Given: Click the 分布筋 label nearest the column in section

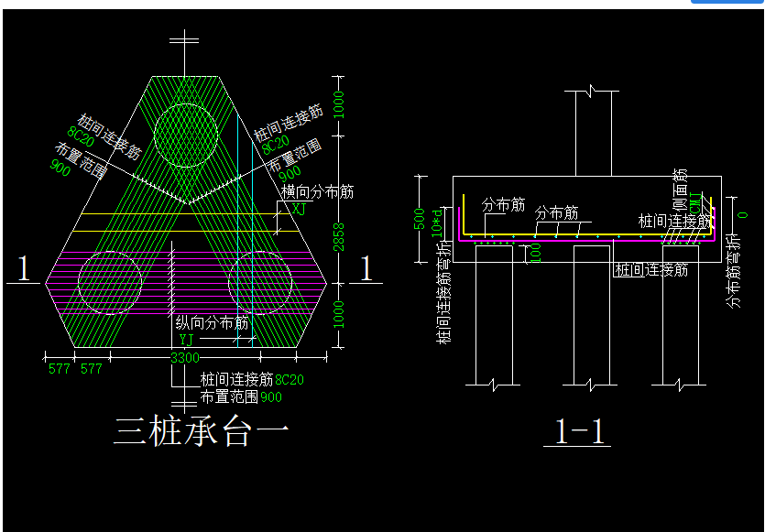Looking at the screenshot, I should (x=557, y=213).
